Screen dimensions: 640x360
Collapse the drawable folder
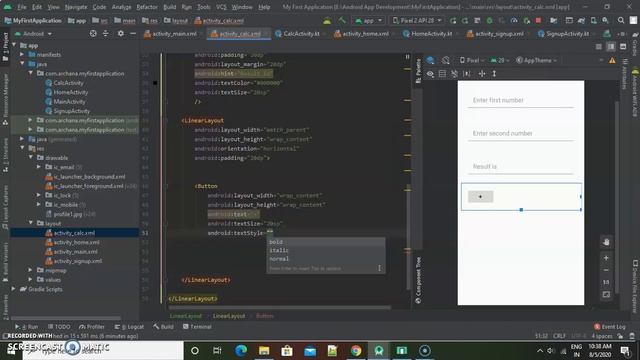coord(31,158)
